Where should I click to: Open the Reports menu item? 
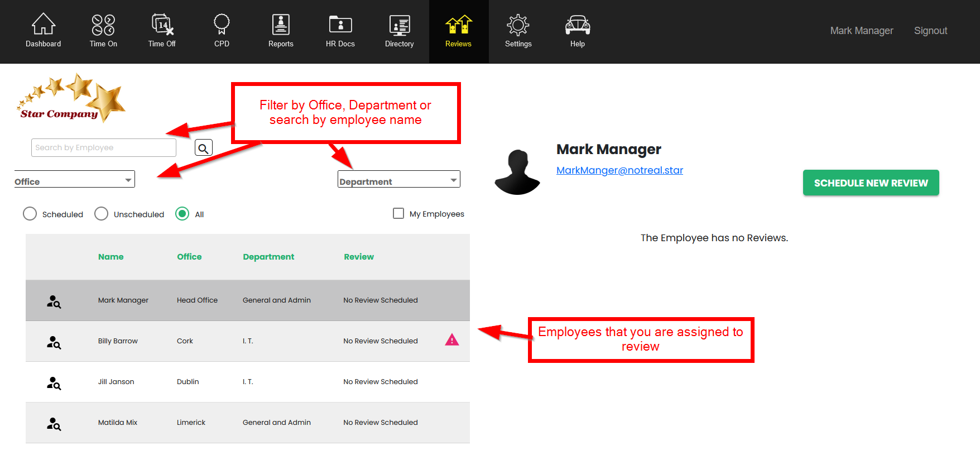click(281, 31)
